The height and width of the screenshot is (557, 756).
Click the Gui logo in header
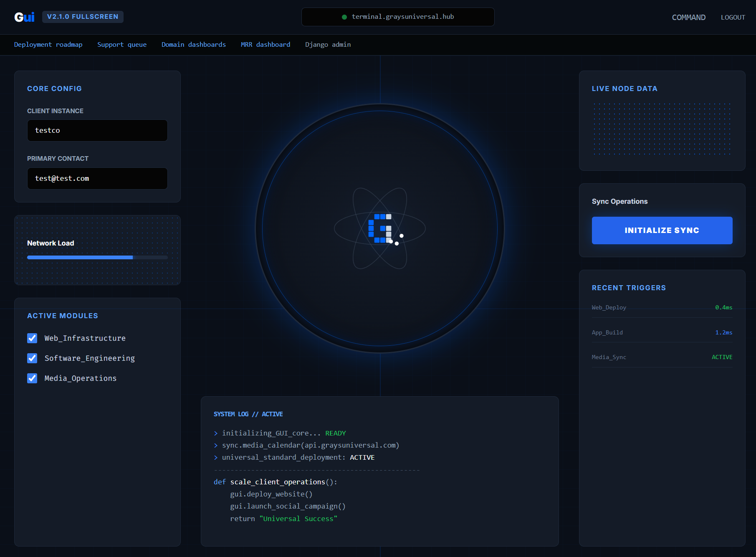24,17
